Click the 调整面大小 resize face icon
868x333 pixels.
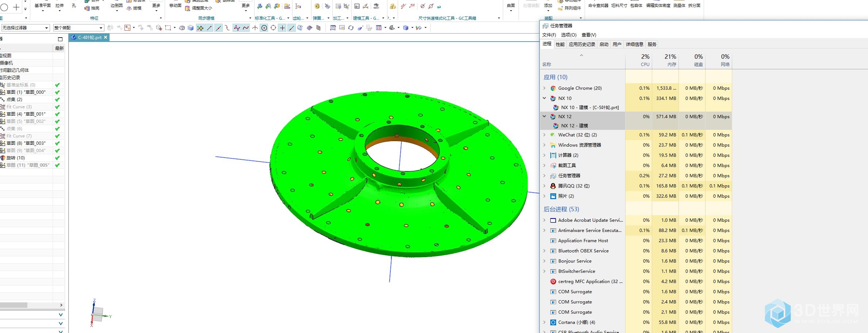[188, 8]
